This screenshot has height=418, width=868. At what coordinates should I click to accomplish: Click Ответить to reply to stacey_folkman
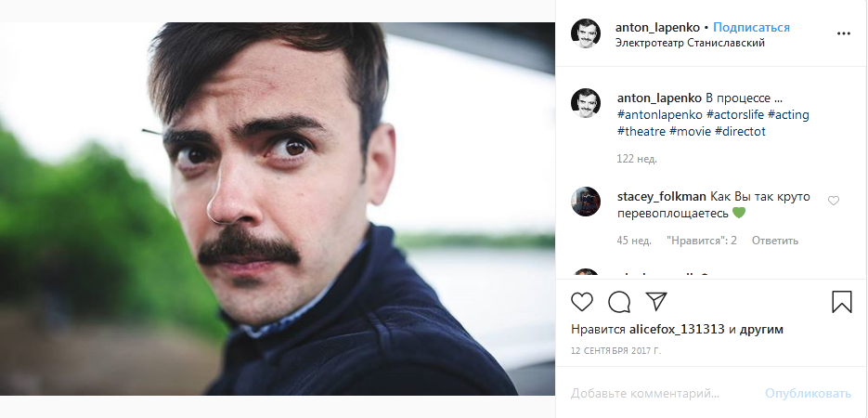[x=775, y=241]
